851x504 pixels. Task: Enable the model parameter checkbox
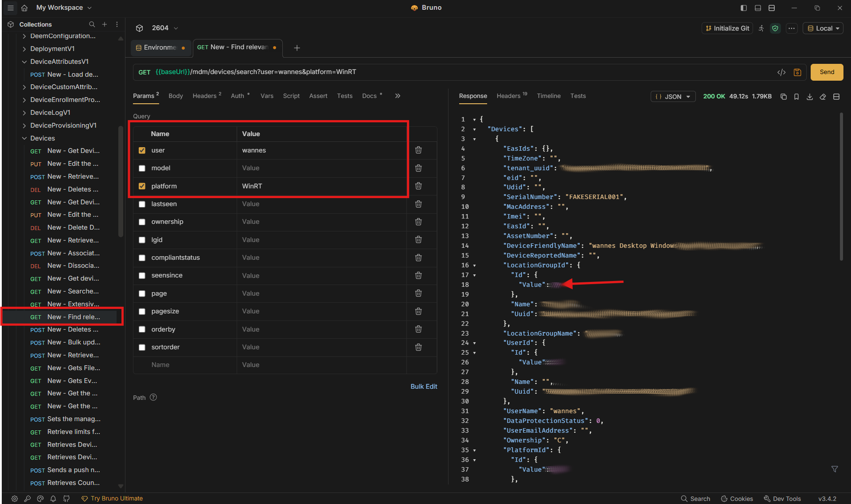142,168
